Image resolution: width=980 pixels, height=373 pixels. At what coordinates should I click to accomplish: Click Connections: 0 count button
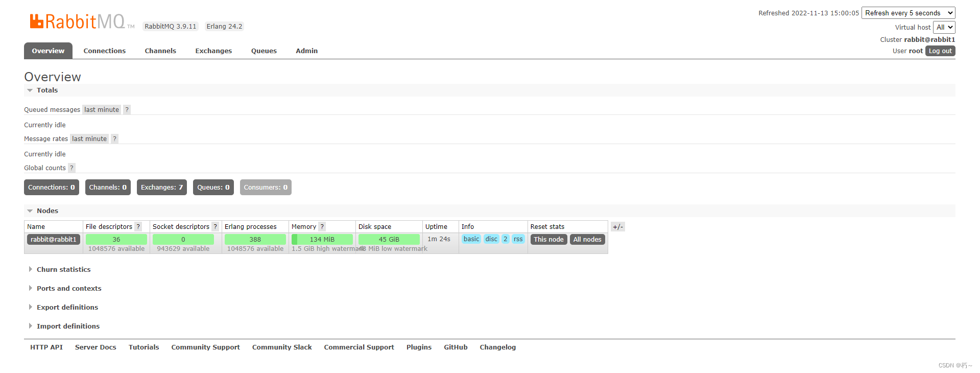[52, 187]
